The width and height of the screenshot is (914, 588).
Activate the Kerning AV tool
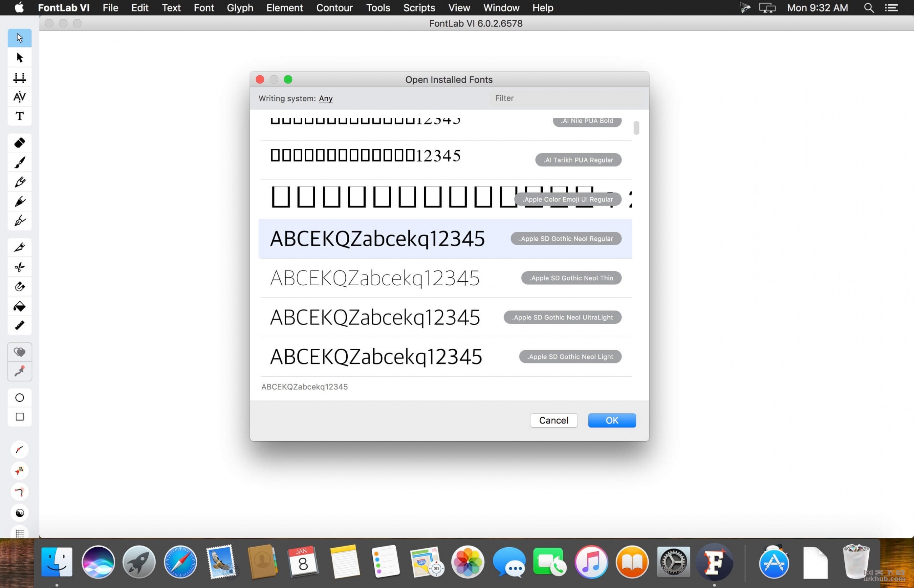[x=20, y=97]
